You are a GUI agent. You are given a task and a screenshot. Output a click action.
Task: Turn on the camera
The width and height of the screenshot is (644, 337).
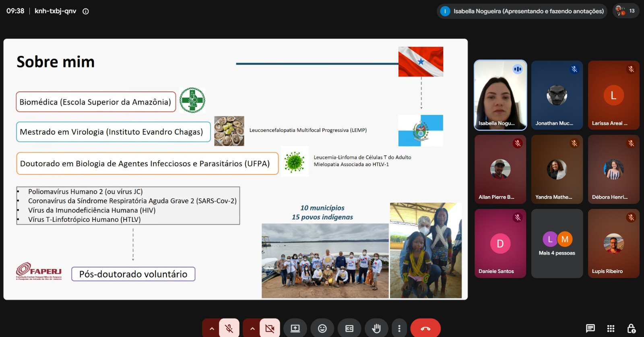click(270, 328)
